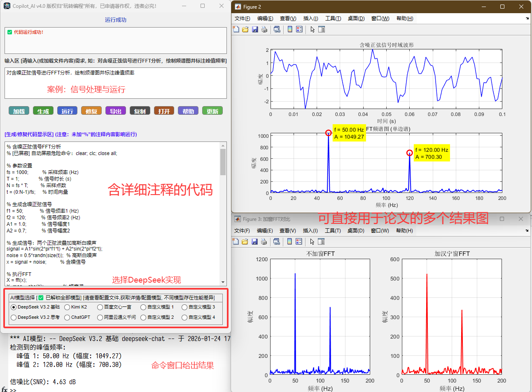Click Print icon in Figure 2 toolbar
Viewport: 532px width, 392px height.
264,29
